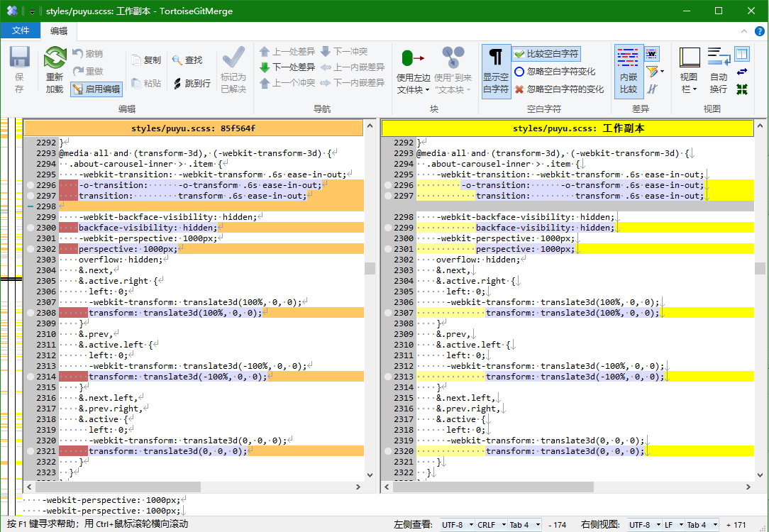
Task: Open quick access toolbar customize arrow
Action: coord(32,11)
